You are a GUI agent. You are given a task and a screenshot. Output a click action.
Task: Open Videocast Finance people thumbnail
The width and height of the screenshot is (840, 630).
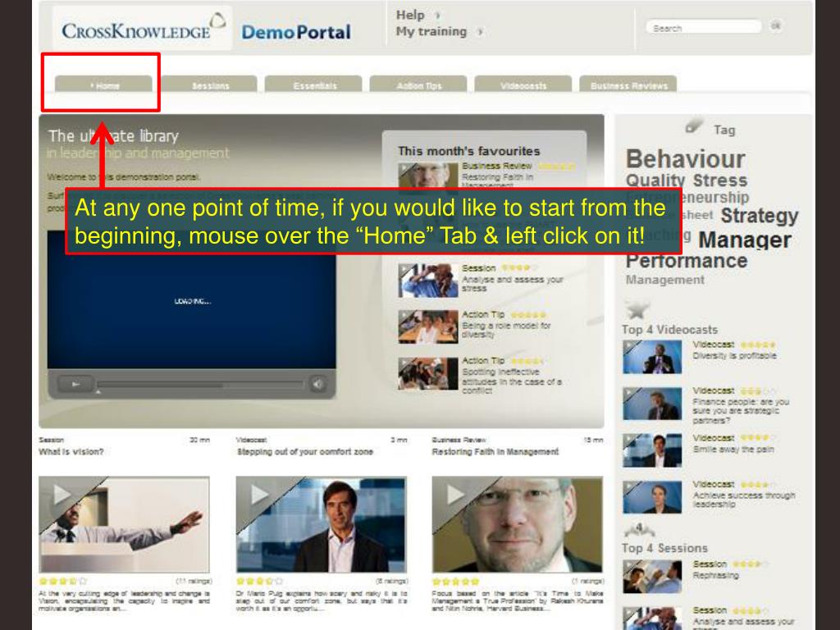tap(652, 404)
